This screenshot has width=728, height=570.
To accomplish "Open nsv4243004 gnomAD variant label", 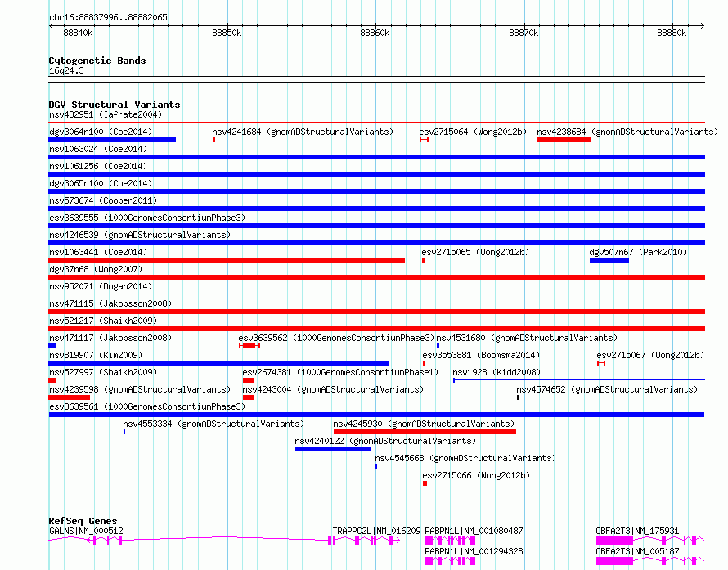I will point(333,389).
